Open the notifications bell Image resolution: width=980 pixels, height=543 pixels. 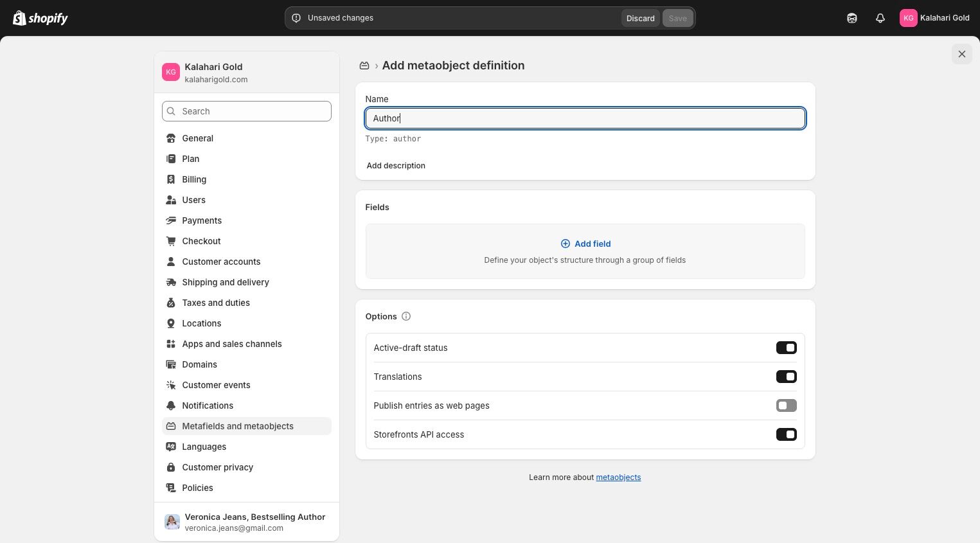[x=880, y=18]
